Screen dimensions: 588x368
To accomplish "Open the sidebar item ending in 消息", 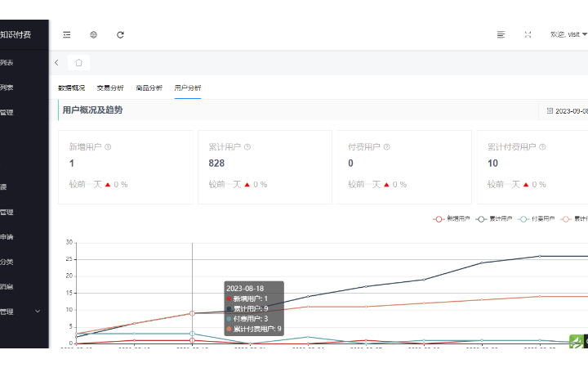I will tap(7, 287).
